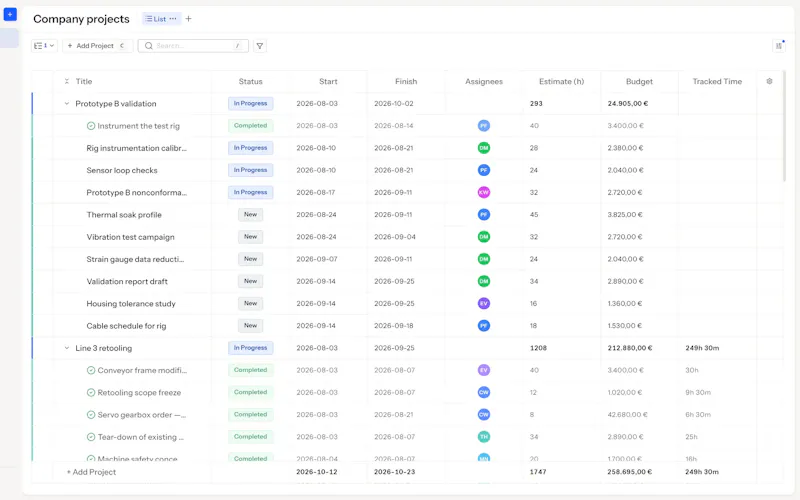The height and width of the screenshot is (500, 800).
Task: Click start date 2026-09-07
Action: pos(317,259)
